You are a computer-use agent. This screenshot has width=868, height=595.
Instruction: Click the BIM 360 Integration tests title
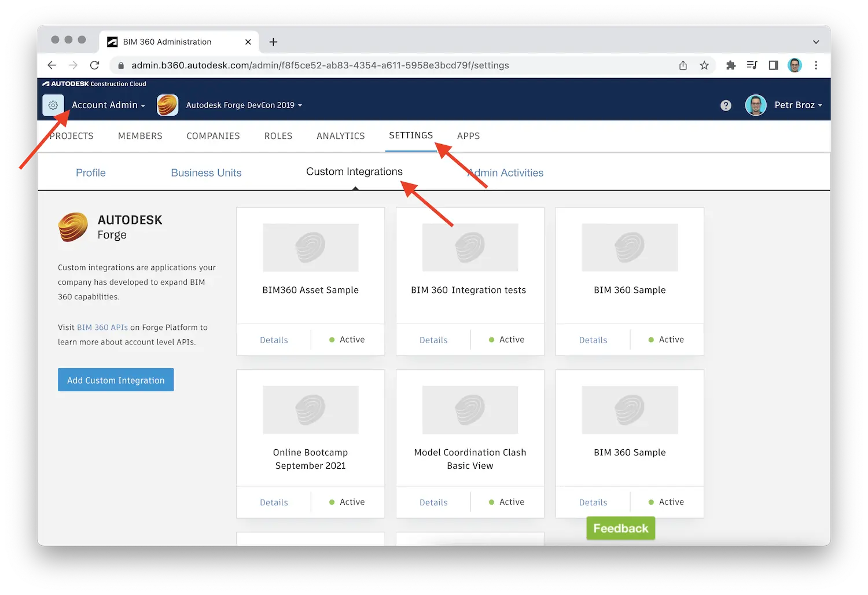point(469,290)
